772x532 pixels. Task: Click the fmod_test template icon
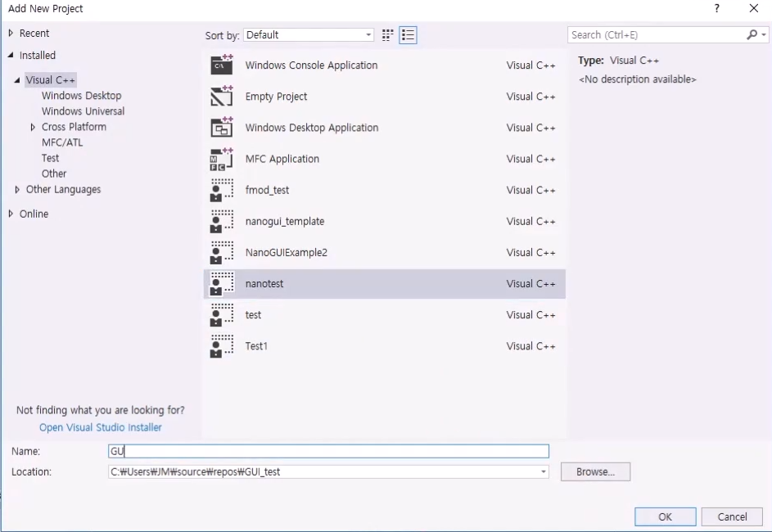[x=222, y=190]
